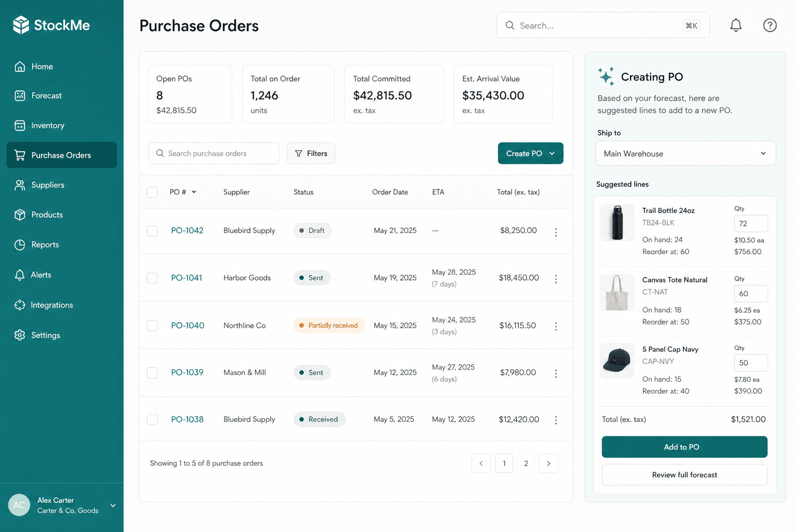Open the PO-1040 link
This screenshot has height=532, width=798.
click(x=188, y=325)
